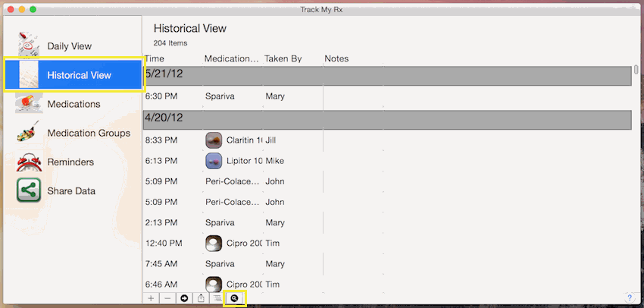Click the list lines icon in bottom toolbar

pyautogui.click(x=217, y=299)
